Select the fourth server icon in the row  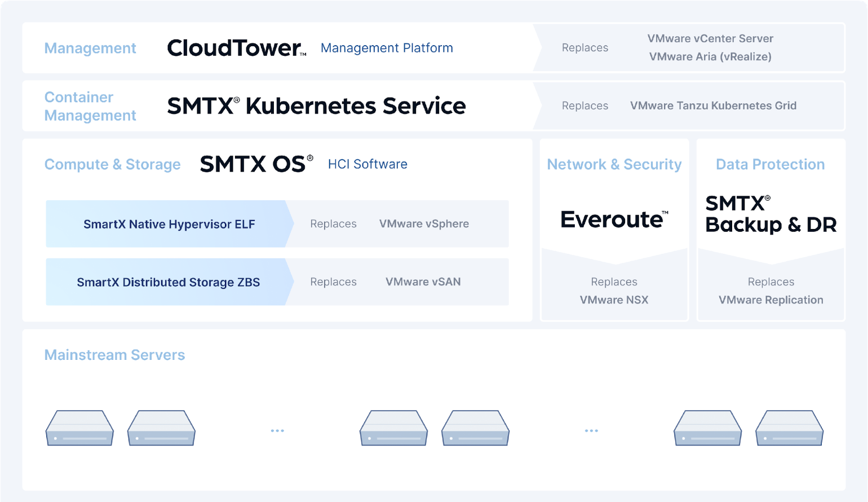[475, 428]
